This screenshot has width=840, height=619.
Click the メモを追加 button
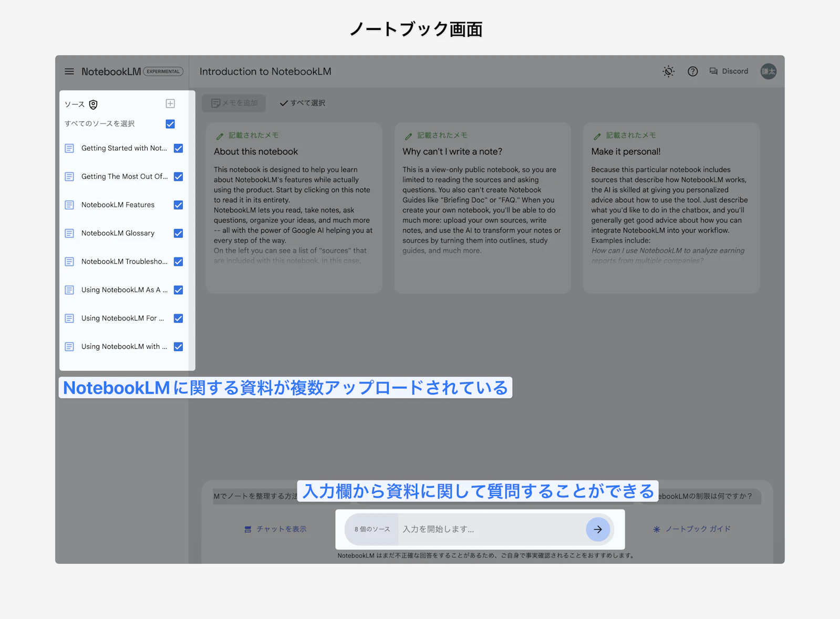pyautogui.click(x=234, y=103)
